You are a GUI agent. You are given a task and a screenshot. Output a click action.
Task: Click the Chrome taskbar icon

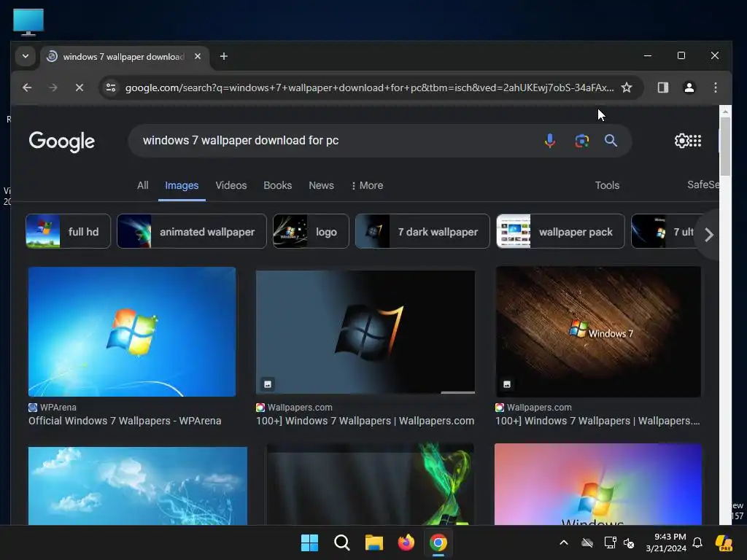[438, 542]
